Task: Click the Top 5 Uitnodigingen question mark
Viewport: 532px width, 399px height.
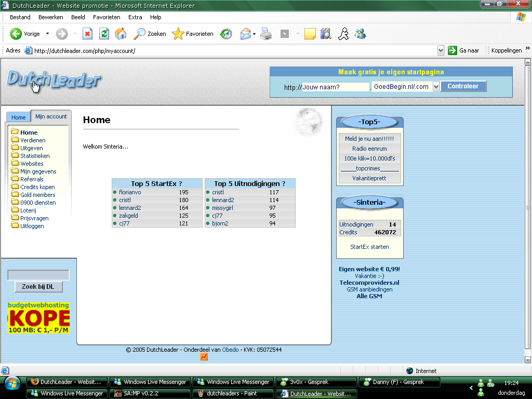Action: click(x=284, y=183)
